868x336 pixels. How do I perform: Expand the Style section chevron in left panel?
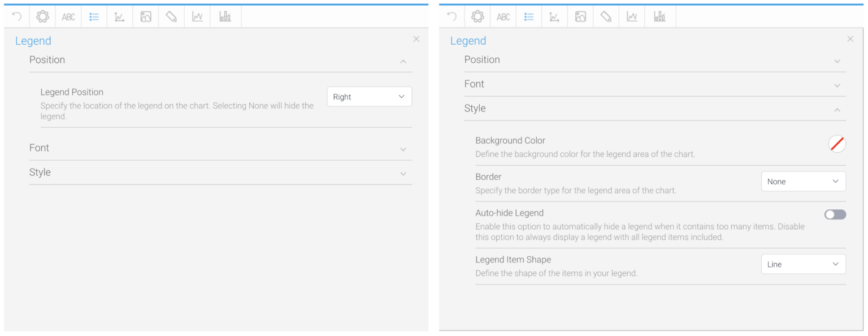click(403, 174)
